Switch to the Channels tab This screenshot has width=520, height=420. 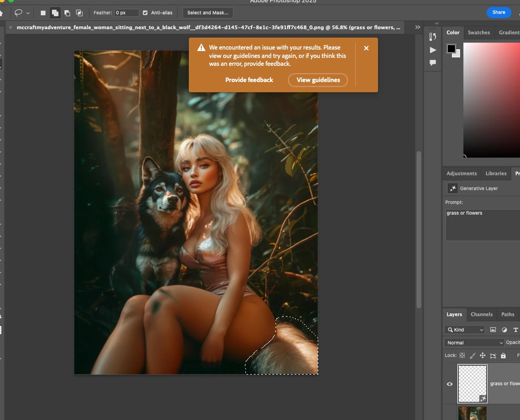[481, 314]
